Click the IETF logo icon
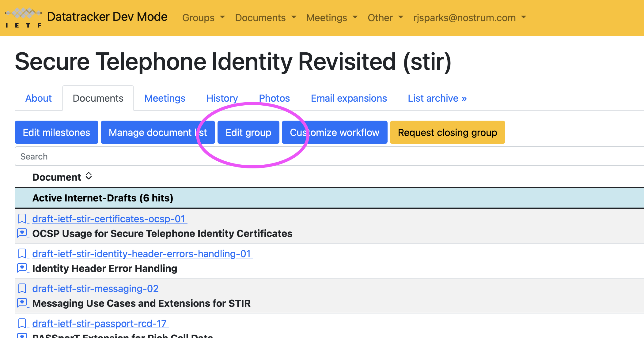 pos(23,17)
